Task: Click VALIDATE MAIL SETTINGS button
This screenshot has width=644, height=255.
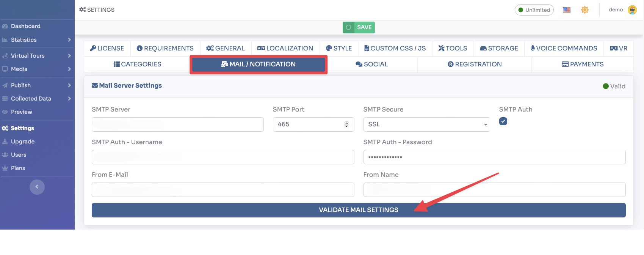Action: pyautogui.click(x=359, y=210)
